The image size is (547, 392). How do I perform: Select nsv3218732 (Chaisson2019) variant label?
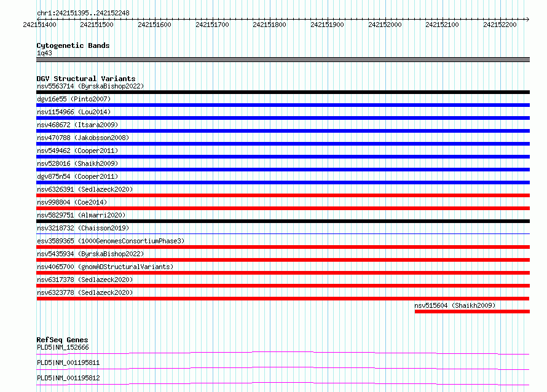tap(83, 228)
